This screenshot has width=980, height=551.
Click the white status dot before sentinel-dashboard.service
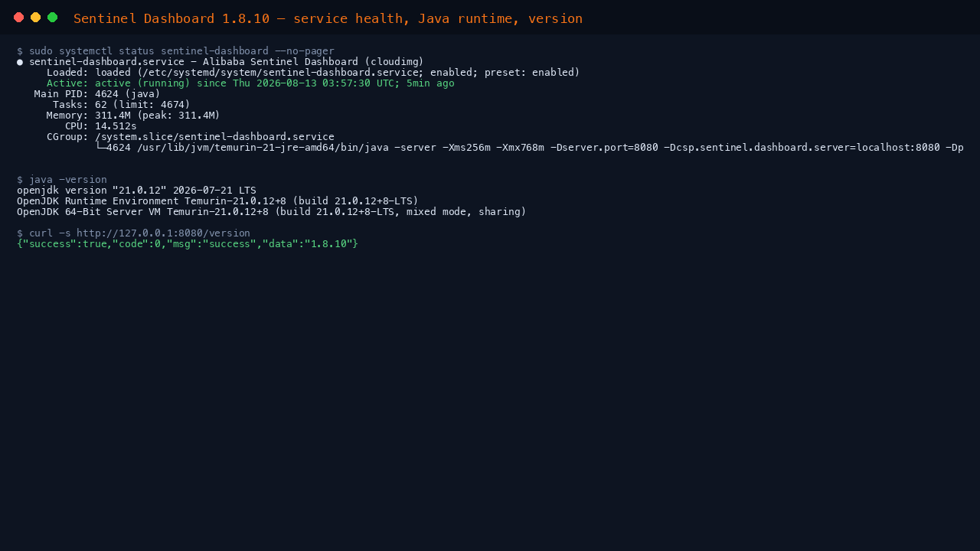pos(20,62)
